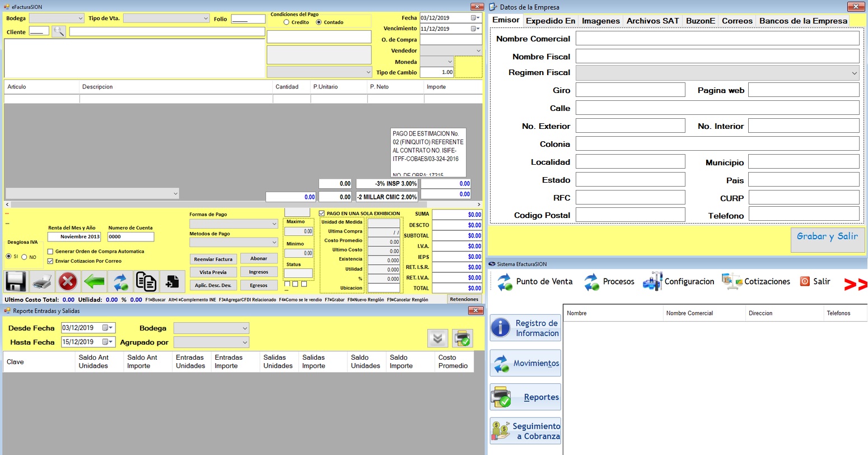868x455 pixels.
Task: Click the Reenviar Factura button
Action: [x=213, y=259]
